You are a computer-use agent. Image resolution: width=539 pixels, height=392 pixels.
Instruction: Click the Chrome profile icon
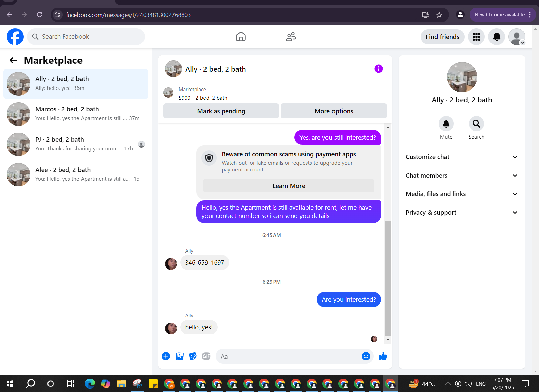pos(460,15)
